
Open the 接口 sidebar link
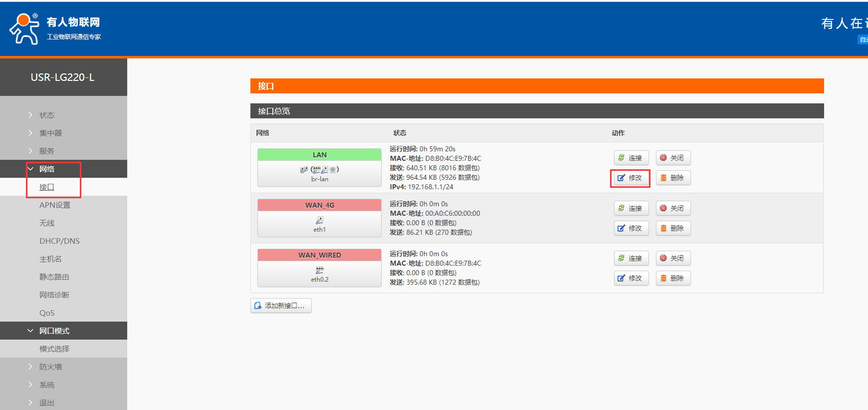click(47, 187)
